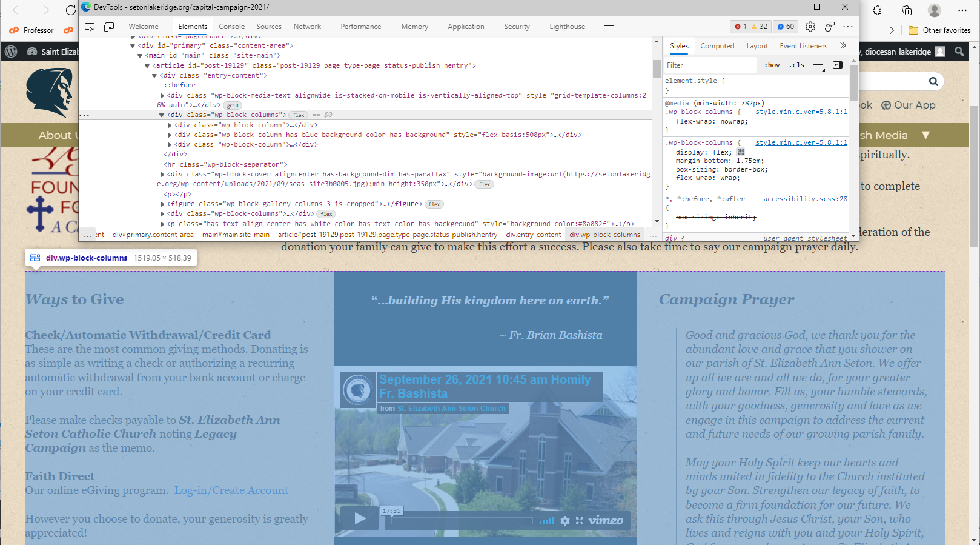Toggle the .cls element classes panel

point(797,65)
